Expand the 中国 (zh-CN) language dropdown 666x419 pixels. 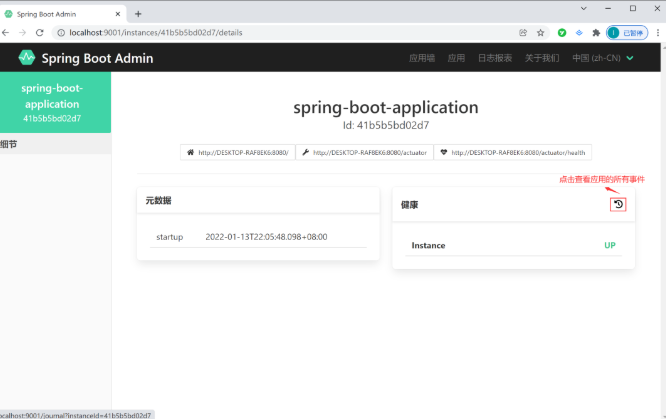603,58
